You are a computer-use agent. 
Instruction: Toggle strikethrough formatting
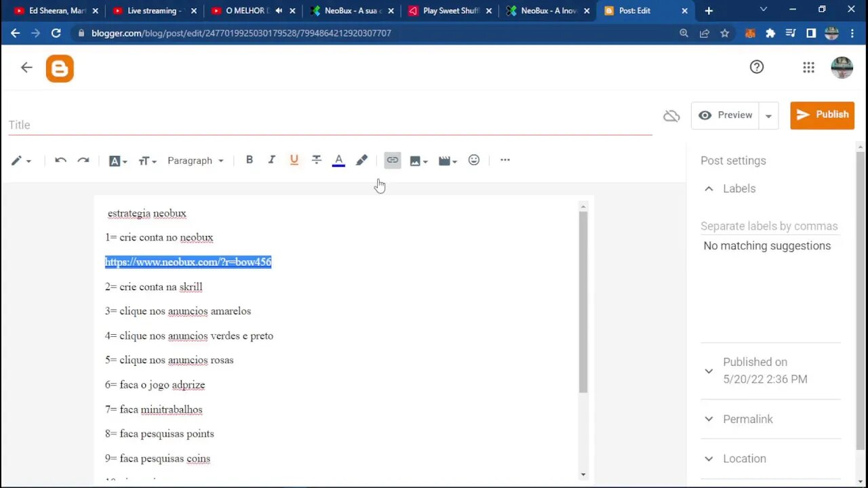317,160
